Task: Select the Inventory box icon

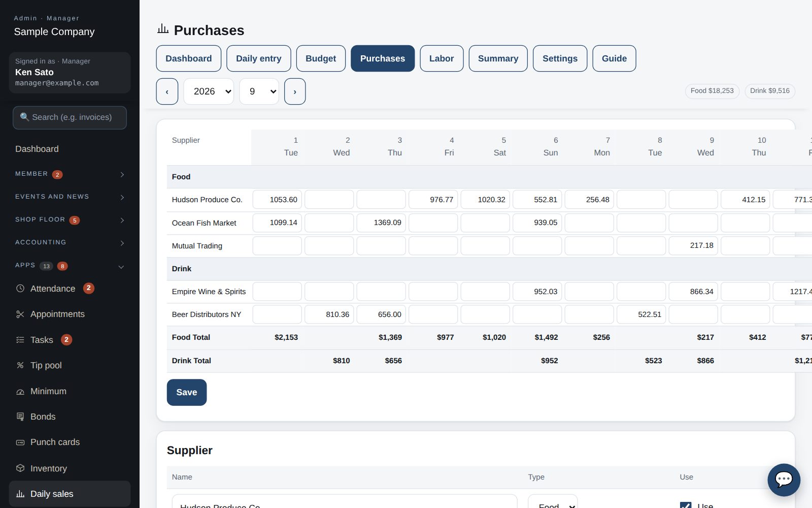Action: [x=20, y=468]
